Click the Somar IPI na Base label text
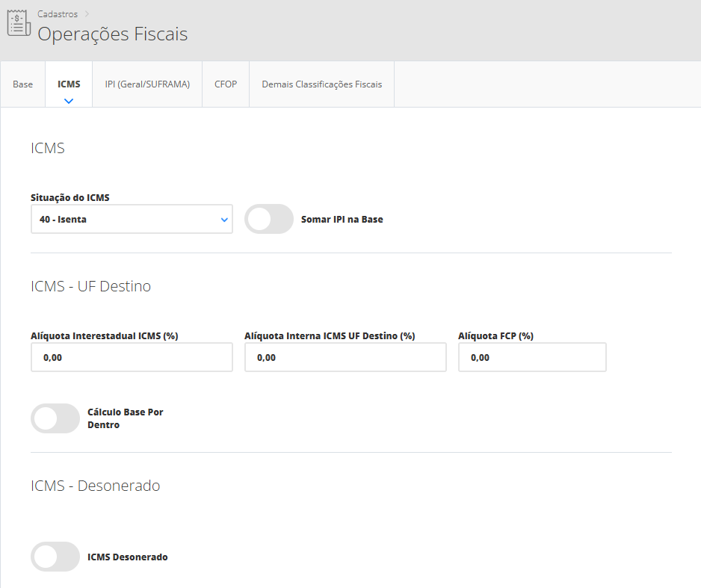 tap(342, 220)
